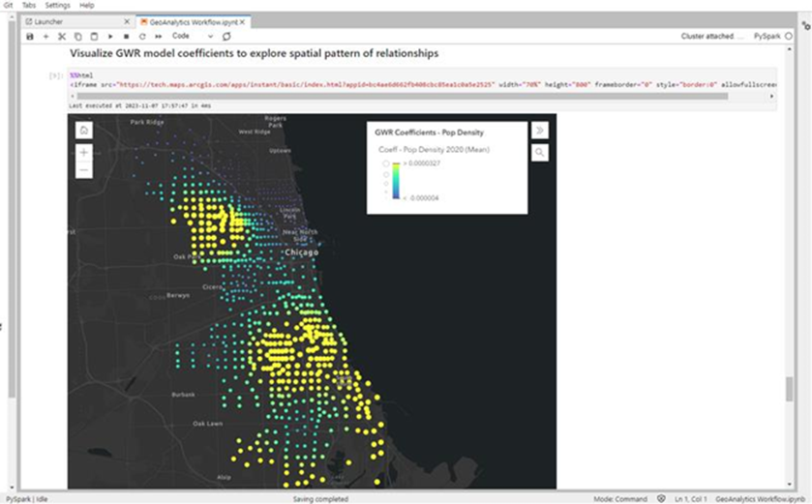Click the GWR Coefficients - Pop Density legend title
Viewport: 812px width, 504px height.
429,133
